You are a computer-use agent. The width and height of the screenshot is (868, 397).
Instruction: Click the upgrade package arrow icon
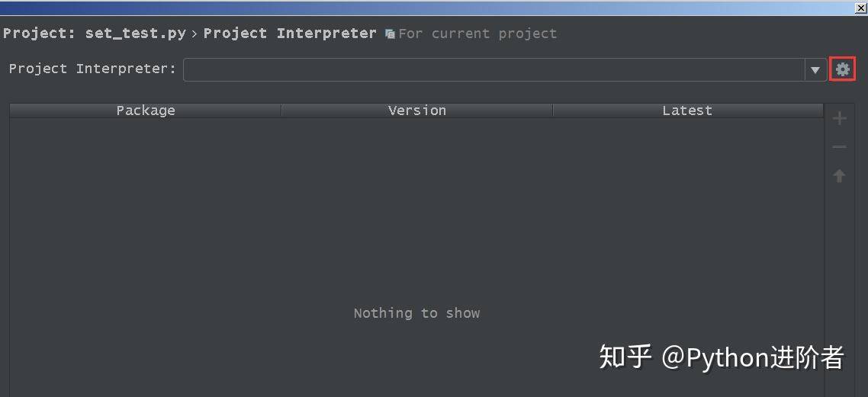point(839,176)
